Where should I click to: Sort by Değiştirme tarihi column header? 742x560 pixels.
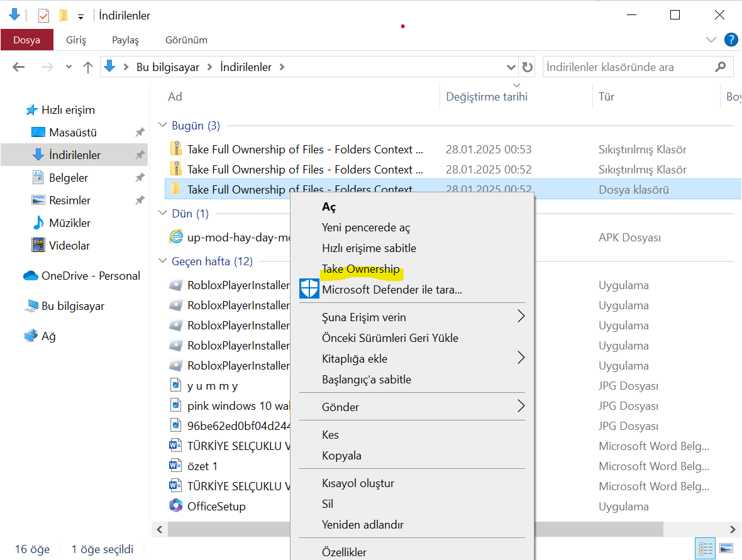(x=487, y=97)
